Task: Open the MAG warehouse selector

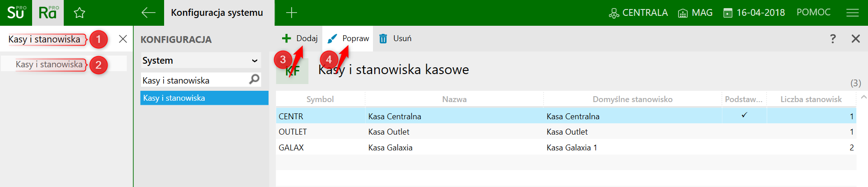Action: (x=695, y=13)
